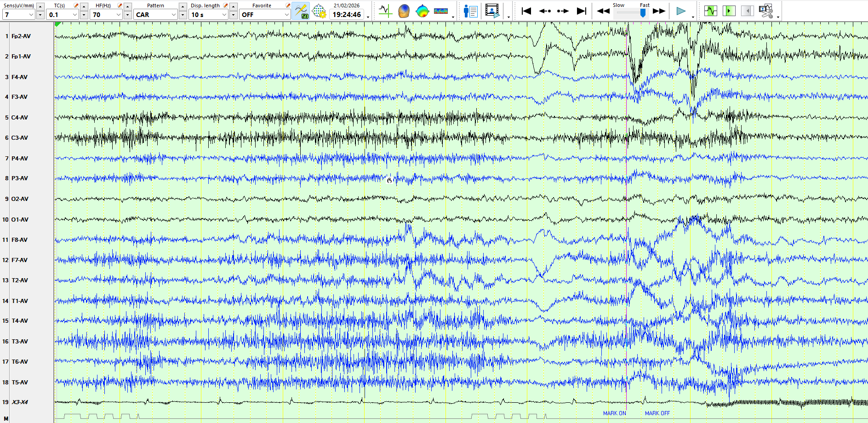868x423 pixels.
Task: Expand the Disp. length dropdown
Action: pyautogui.click(x=224, y=15)
